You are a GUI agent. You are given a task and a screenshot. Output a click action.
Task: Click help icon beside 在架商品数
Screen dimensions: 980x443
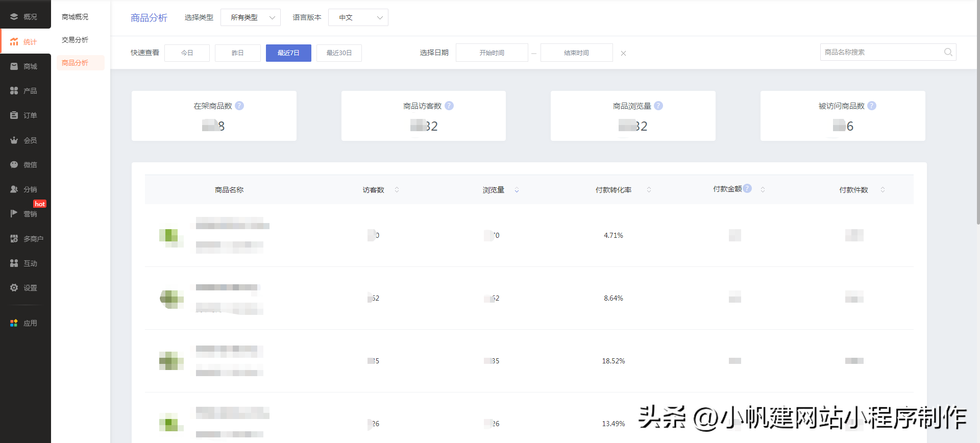tap(239, 106)
